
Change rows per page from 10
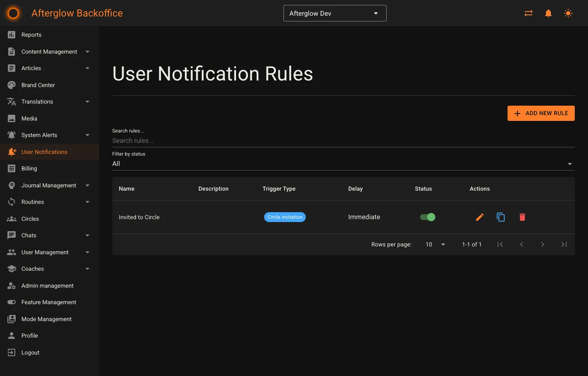[x=435, y=244]
